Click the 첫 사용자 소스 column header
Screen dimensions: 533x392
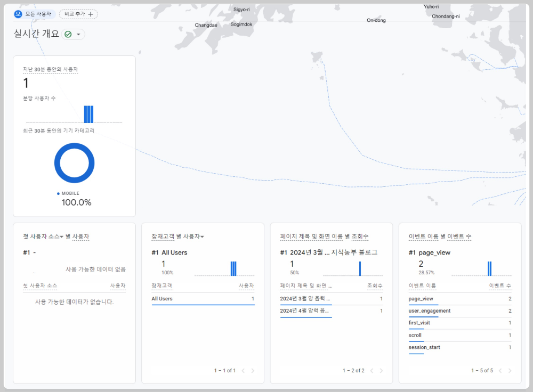[40, 286]
